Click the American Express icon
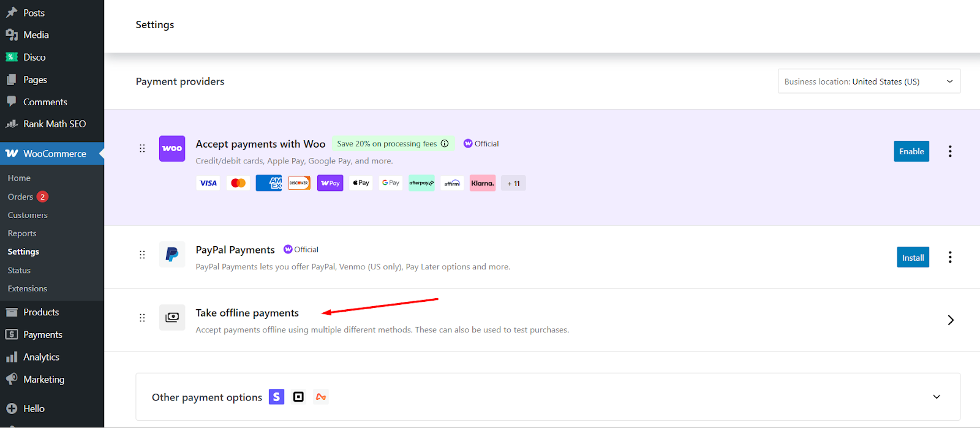This screenshot has height=428, width=980. (269, 183)
